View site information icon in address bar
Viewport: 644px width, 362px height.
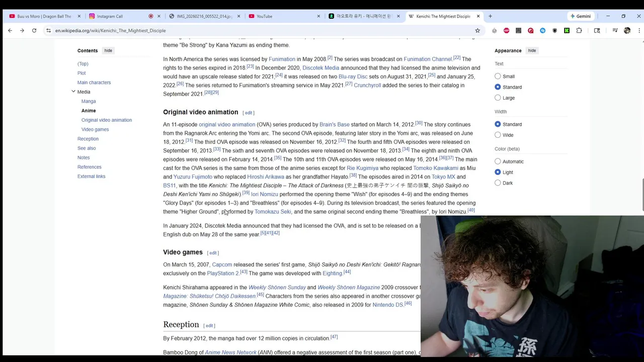49,31
